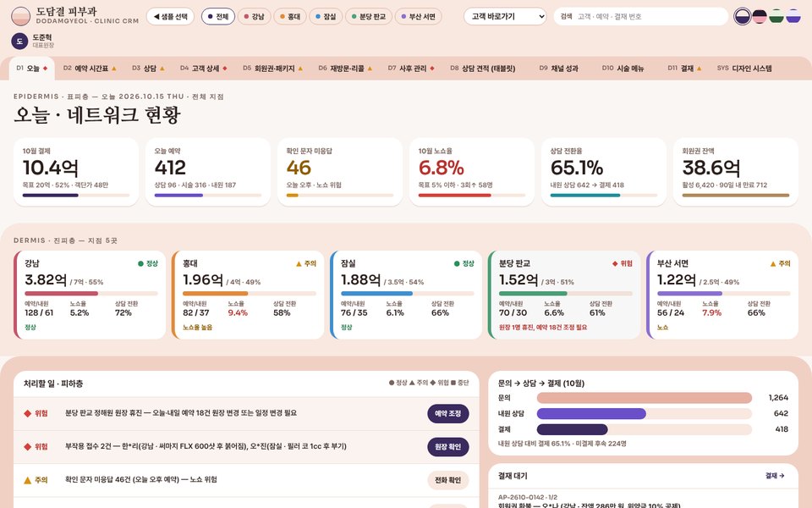
Task: Select the 전체 branch filter
Action: [218, 17]
